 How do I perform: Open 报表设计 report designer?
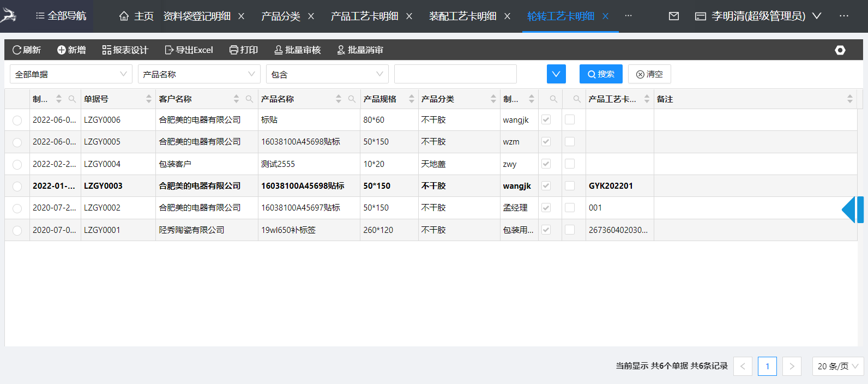125,50
